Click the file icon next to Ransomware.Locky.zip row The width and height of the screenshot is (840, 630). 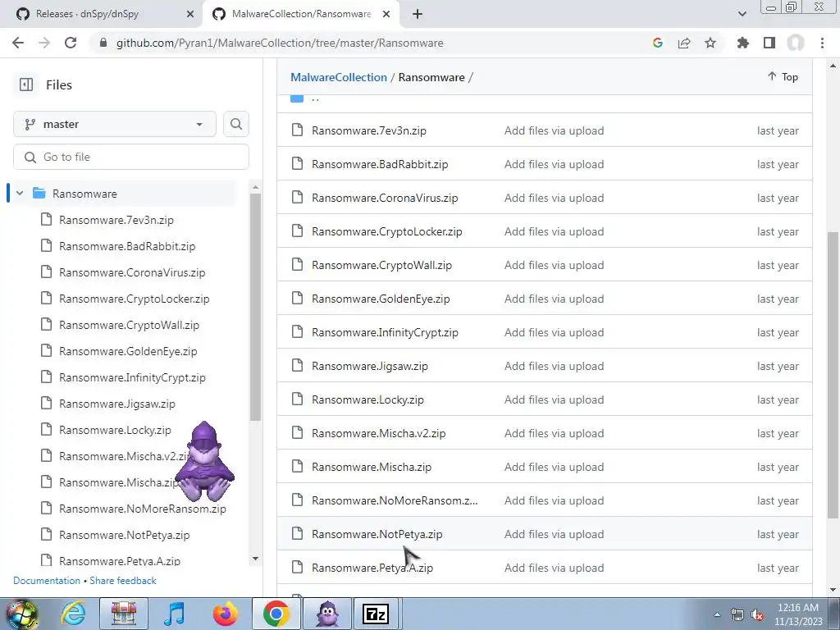pos(297,399)
